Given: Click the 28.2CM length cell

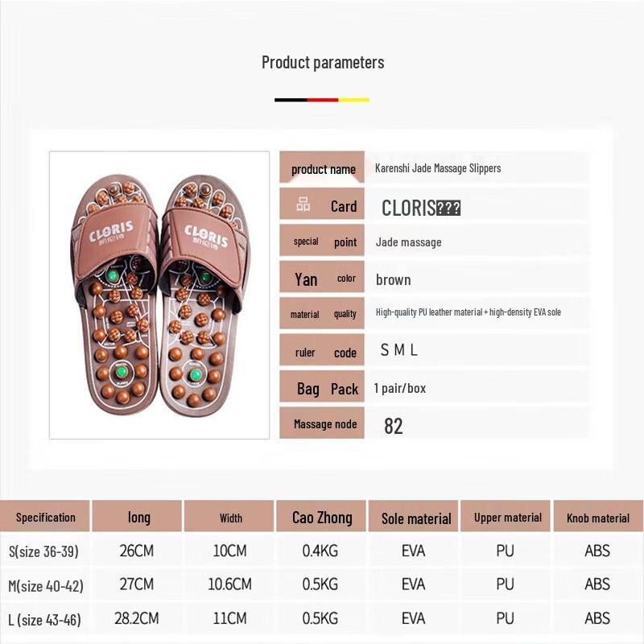Looking at the screenshot, I should click(138, 618).
